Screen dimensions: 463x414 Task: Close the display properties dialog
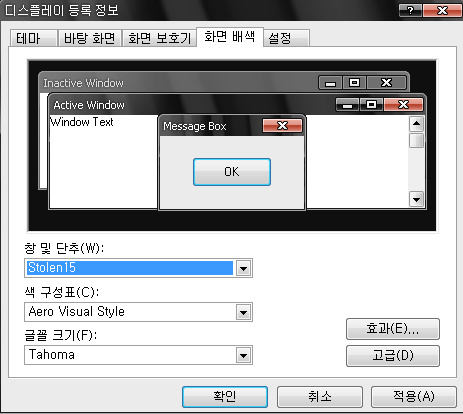point(442,11)
